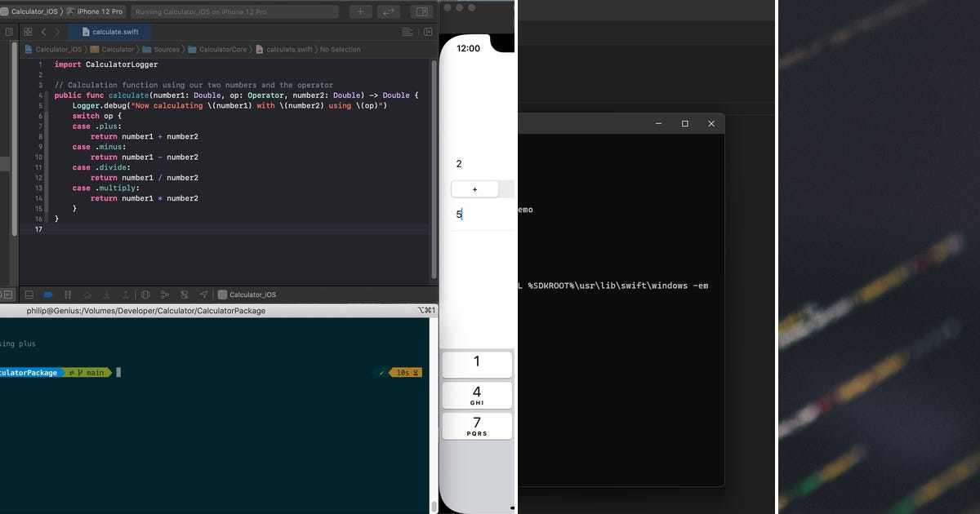980x514 pixels.
Task: Click the Simulate Location icon
Action: click(204, 295)
